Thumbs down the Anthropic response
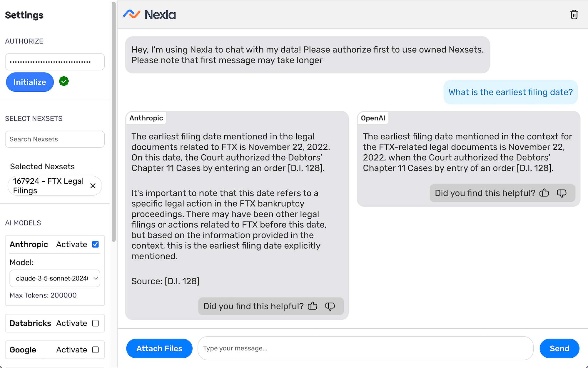Screen dimensions: 588x368 [x=330, y=306]
